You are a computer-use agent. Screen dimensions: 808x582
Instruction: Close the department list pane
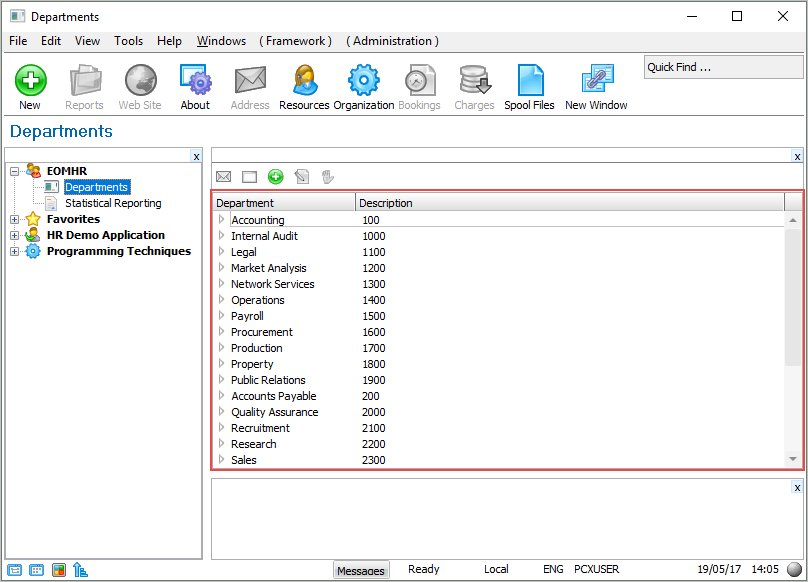point(797,157)
